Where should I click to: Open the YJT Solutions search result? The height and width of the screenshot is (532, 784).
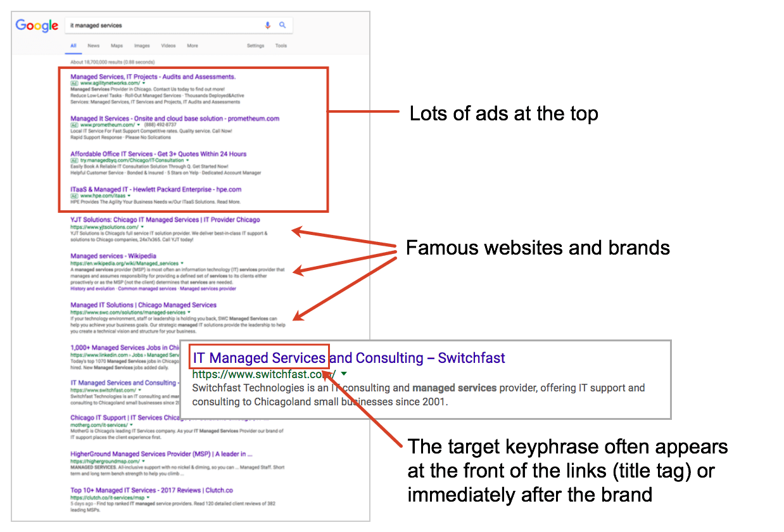tap(165, 220)
